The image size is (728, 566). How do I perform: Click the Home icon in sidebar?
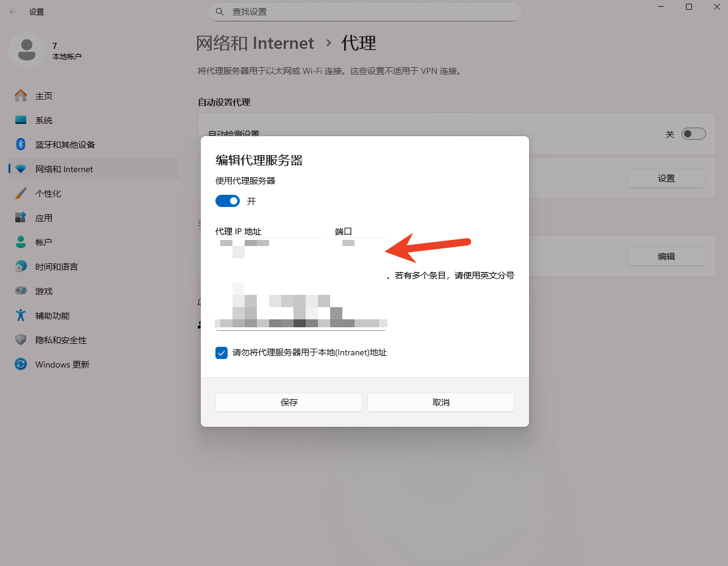pos(21,96)
